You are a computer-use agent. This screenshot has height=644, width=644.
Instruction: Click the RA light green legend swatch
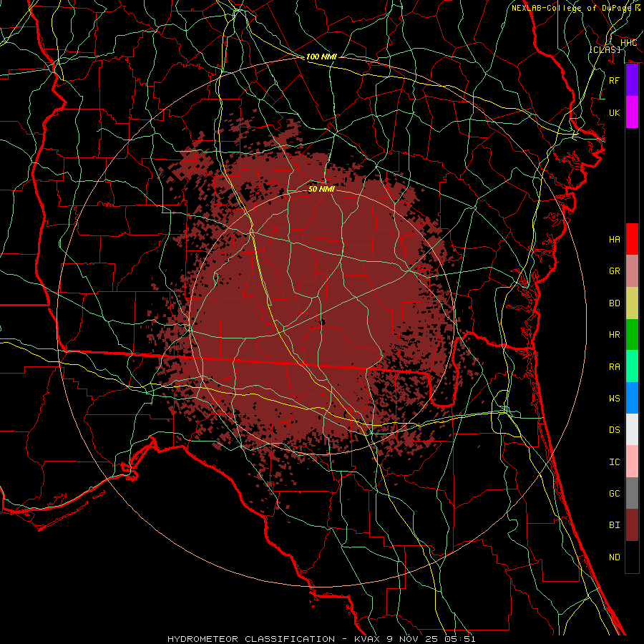(x=632, y=366)
